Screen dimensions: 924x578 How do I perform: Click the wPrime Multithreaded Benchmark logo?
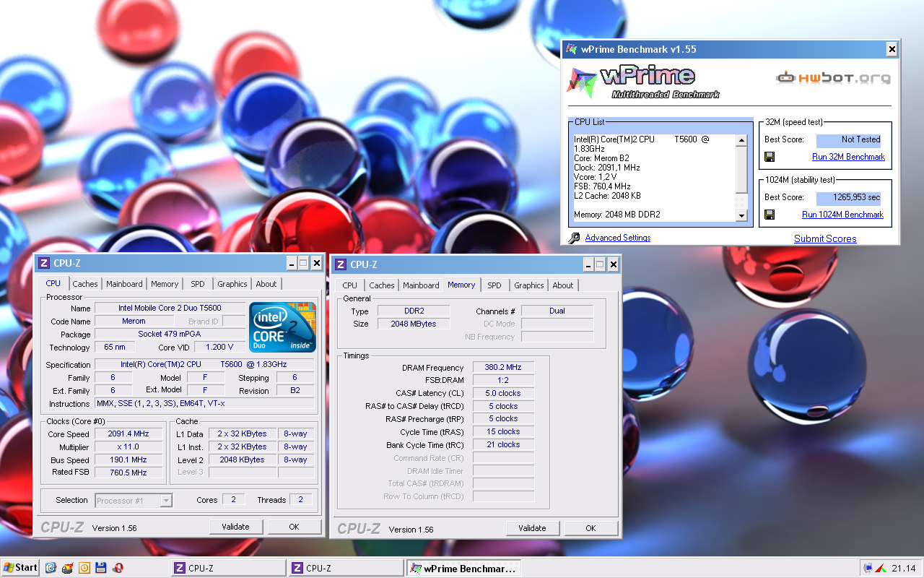click(x=642, y=82)
